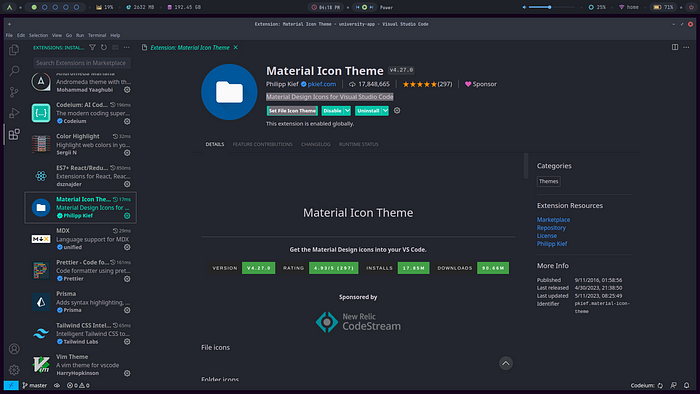700x394 pixels.
Task: Open manage gear for Codeium extension
Action: tap(127, 121)
